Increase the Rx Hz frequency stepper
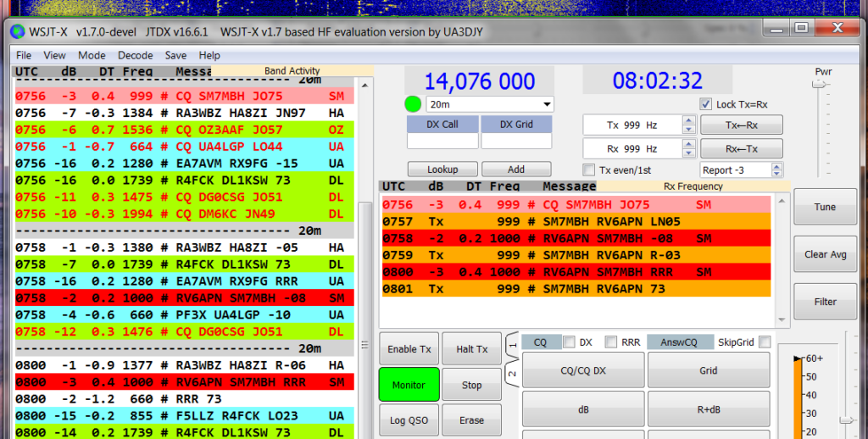The image size is (868, 439). (x=688, y=144)
